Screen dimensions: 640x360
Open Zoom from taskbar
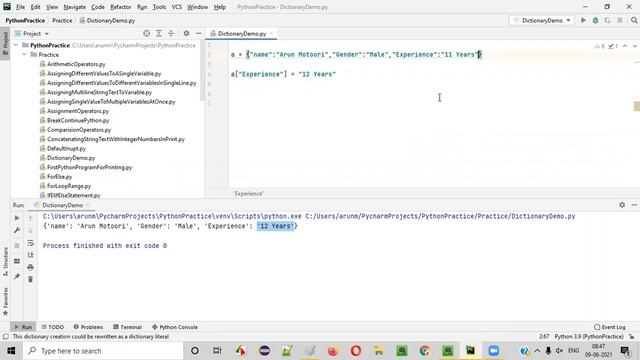pos(493,351)
